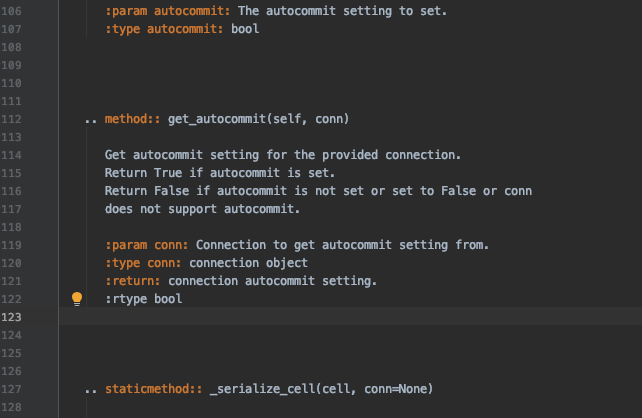Click line number 123 in gutter
This screenshot has height=418, width=642.
(11, 317)
